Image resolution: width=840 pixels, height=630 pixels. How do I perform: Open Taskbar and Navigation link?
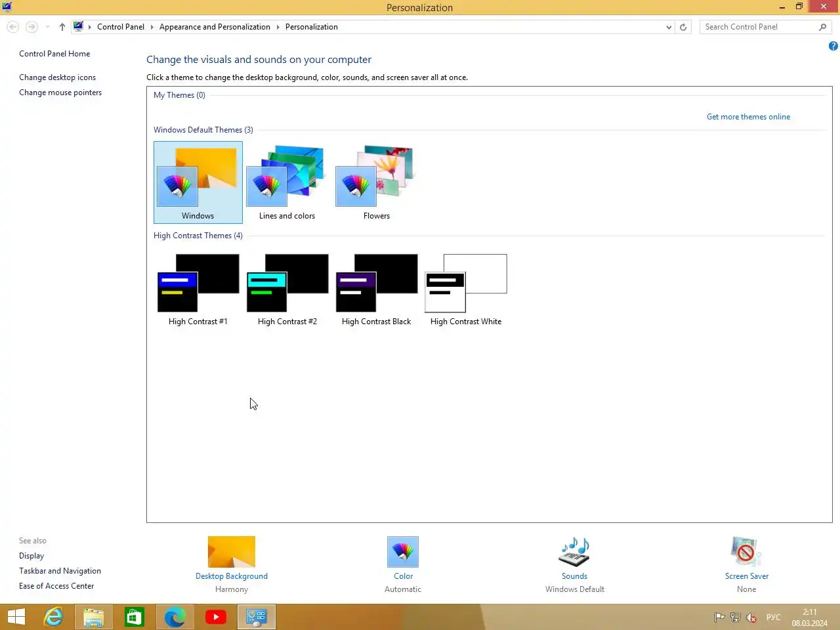pyautogui.click(x=60, y=571)
